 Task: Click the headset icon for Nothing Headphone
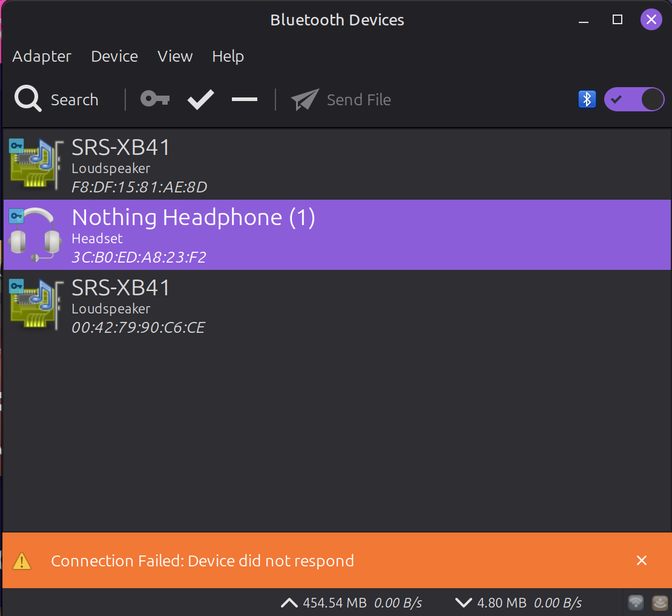click(35, 235)
